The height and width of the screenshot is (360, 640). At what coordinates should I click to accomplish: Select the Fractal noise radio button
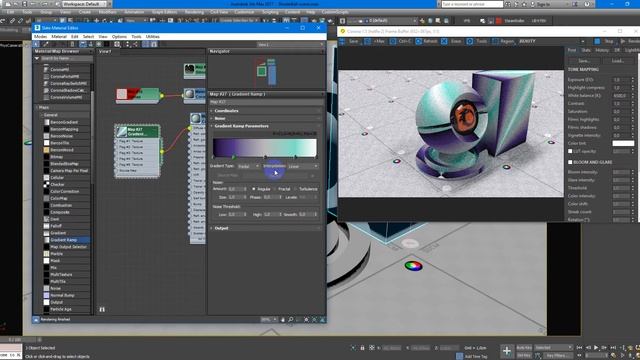point(275,189)
